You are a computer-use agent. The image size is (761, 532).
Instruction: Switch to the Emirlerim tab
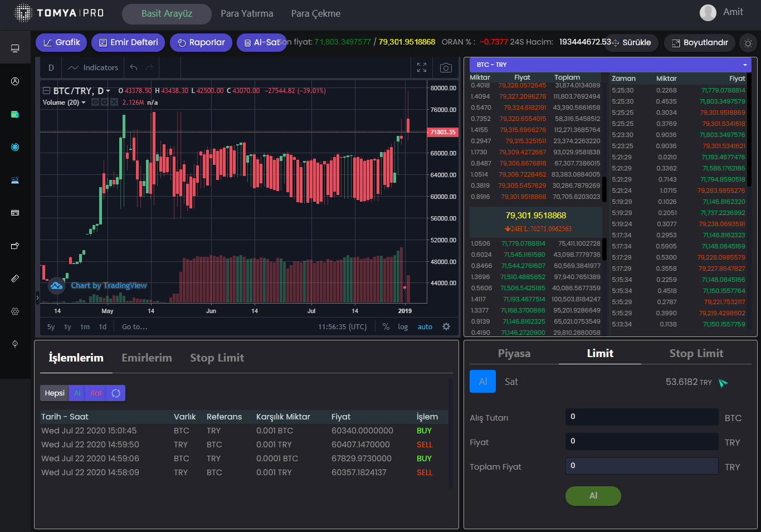[x=147, y=358]
